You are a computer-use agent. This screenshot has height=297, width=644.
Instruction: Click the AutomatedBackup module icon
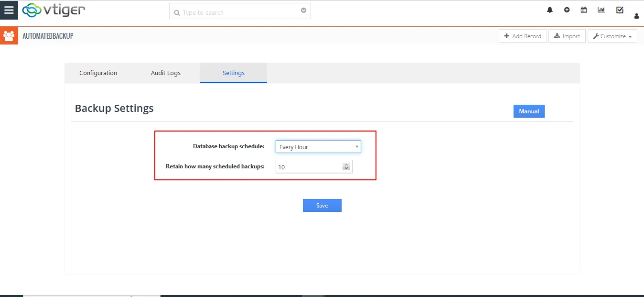(9, 36)
